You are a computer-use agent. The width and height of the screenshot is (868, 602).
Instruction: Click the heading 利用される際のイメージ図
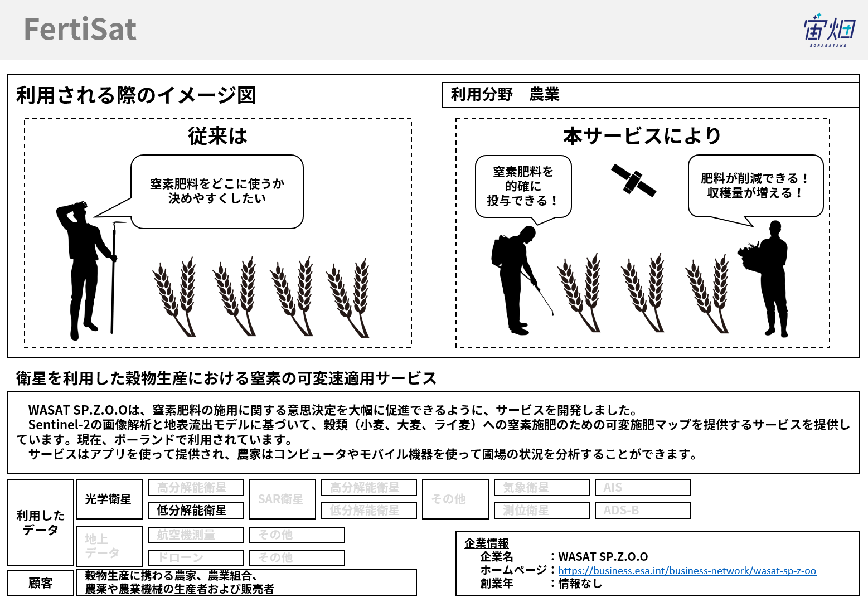(136, 95)
